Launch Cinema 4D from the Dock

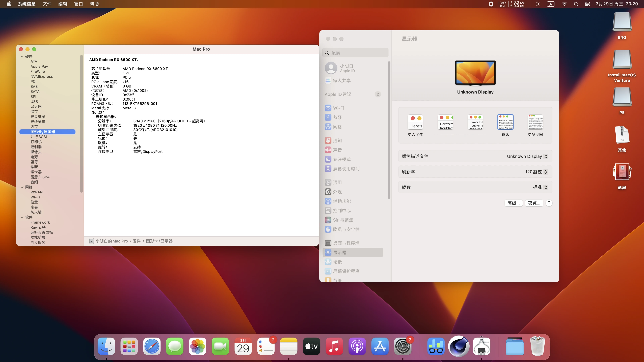459,346
